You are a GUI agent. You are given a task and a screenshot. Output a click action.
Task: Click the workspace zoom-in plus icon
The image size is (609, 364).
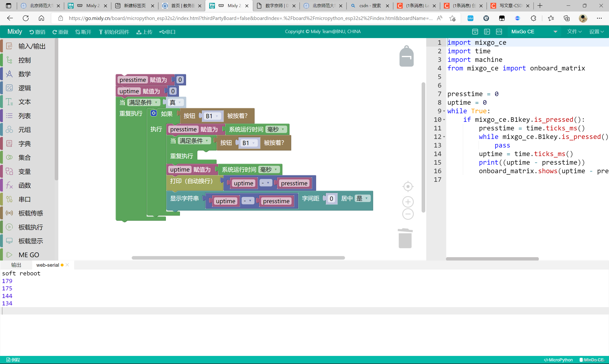(408, 202)
